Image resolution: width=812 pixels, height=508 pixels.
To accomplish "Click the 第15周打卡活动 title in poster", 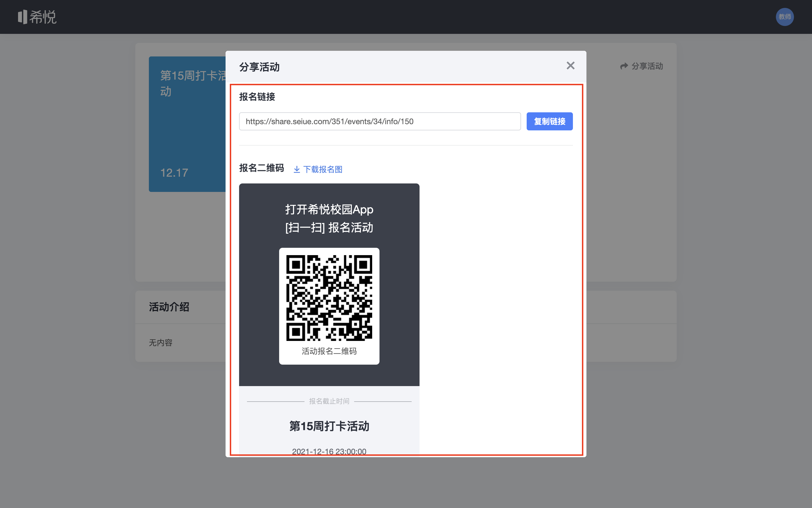I will [x=329, y=426].
